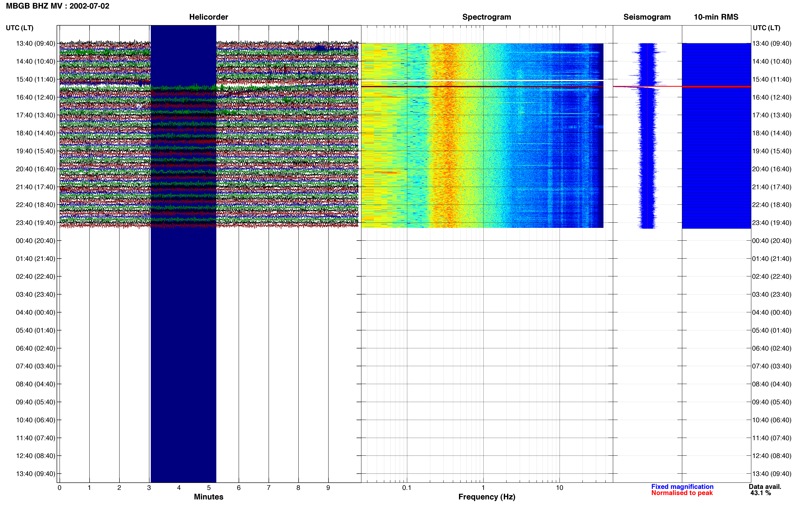Select the "14:40 (10:40)" label on the helicorder axis
This screenshot has width=812, height=508.
point(36,61)
